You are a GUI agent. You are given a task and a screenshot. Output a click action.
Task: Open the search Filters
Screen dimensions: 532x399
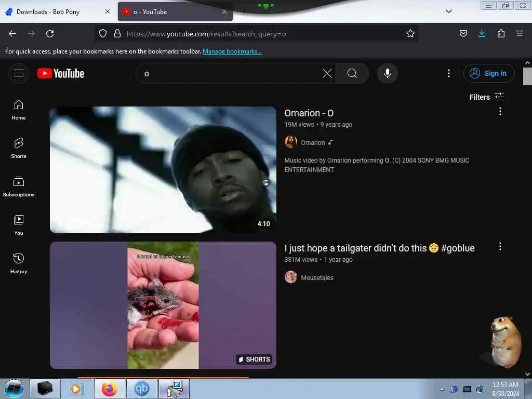[486, 97]
